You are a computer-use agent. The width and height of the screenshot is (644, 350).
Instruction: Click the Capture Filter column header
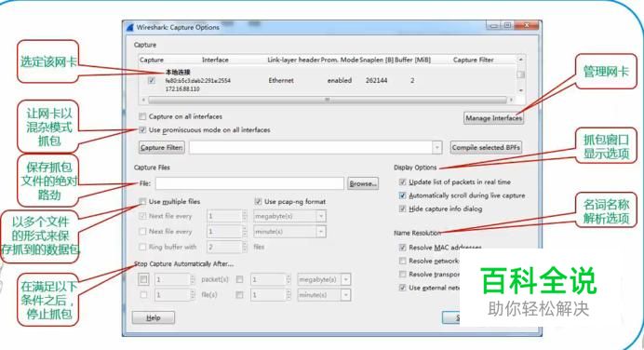coord(473,60)
